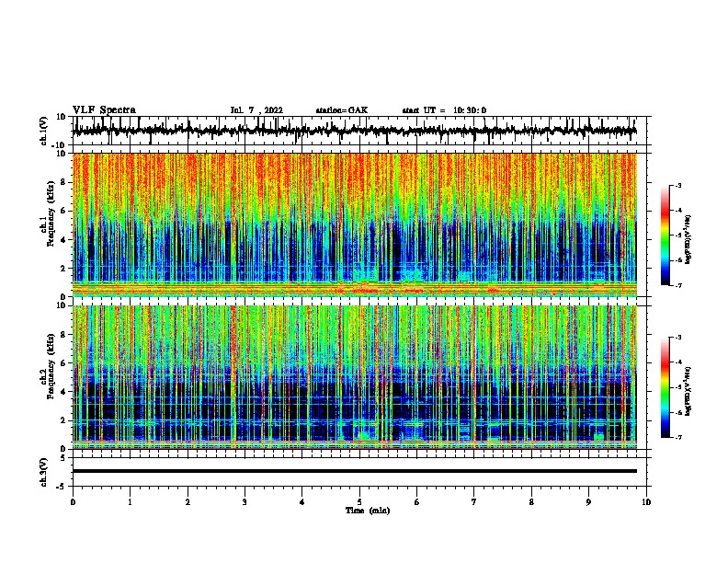Click the black ch.3 voltage line
728x563 pixels.
[355, 471]
